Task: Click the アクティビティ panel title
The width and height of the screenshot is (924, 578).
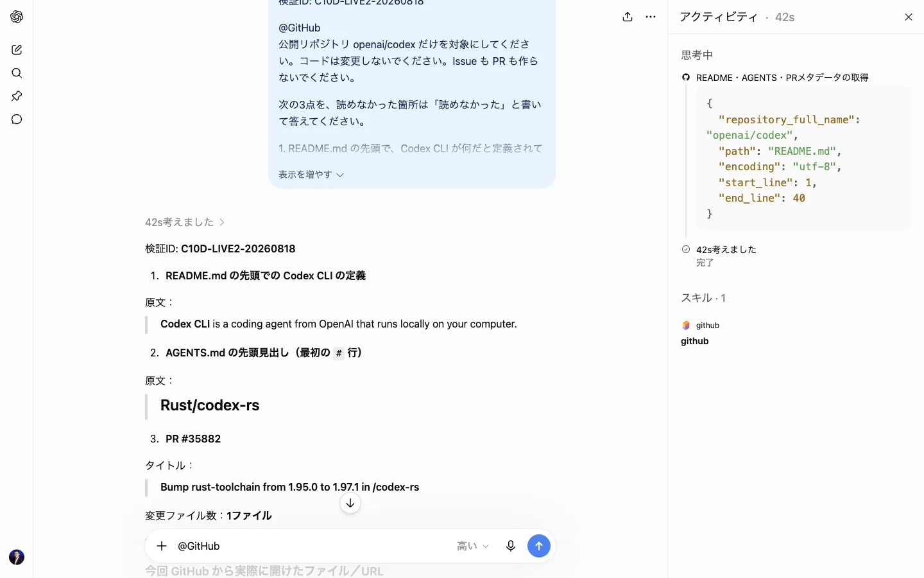Action: pos(719,17)
